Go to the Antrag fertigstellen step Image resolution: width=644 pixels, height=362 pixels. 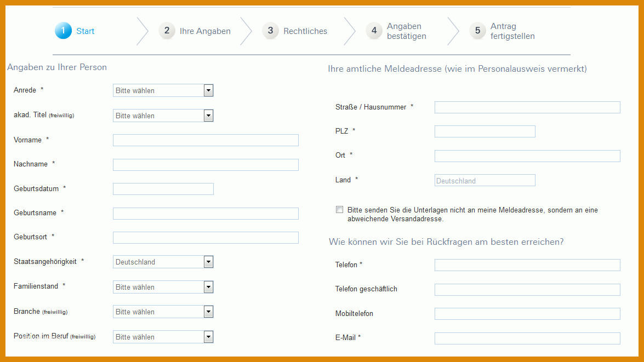coord(512,31)
